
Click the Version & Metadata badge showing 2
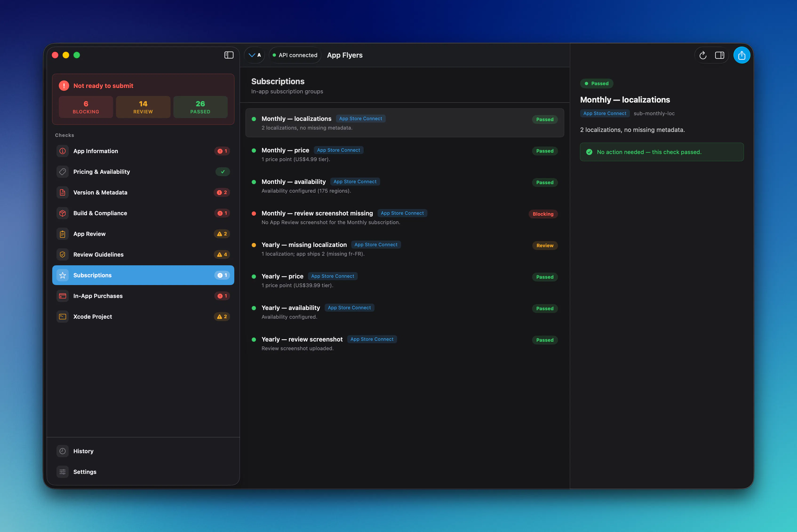coord(222,192)
